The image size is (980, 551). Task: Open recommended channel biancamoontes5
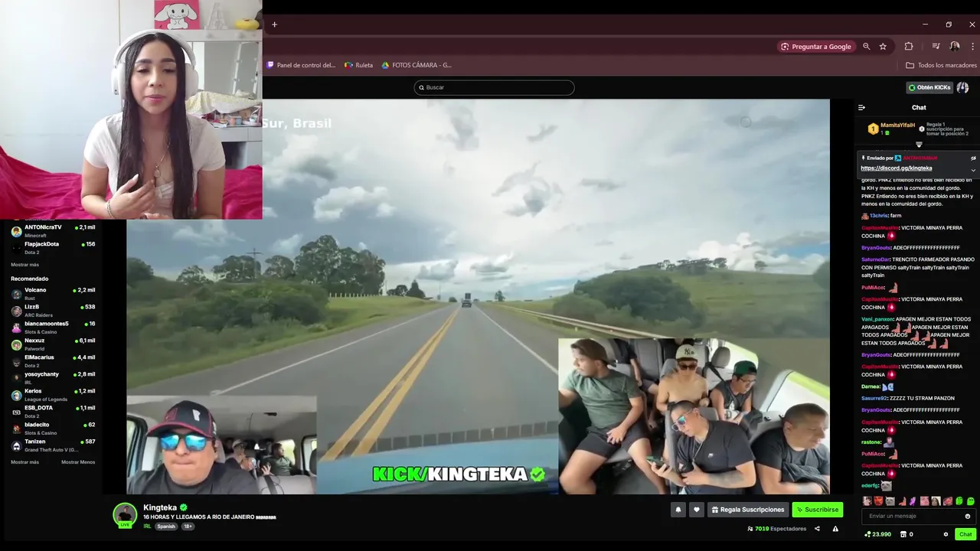coord(53,327)
